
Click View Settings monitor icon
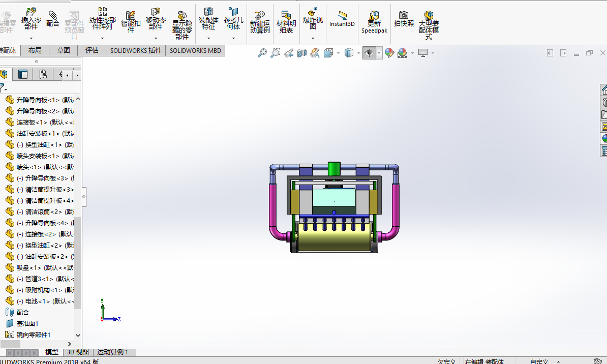pos(423,53)
